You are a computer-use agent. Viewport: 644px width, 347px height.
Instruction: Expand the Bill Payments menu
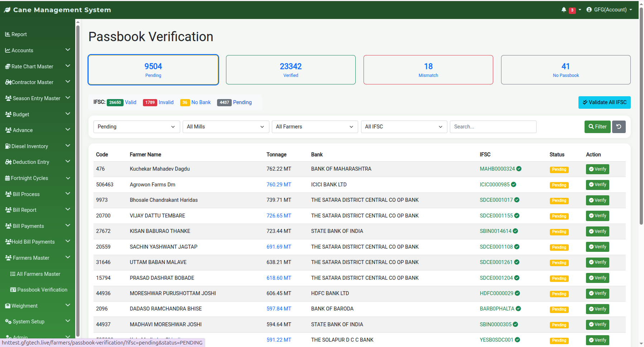(x=38, y=226)
